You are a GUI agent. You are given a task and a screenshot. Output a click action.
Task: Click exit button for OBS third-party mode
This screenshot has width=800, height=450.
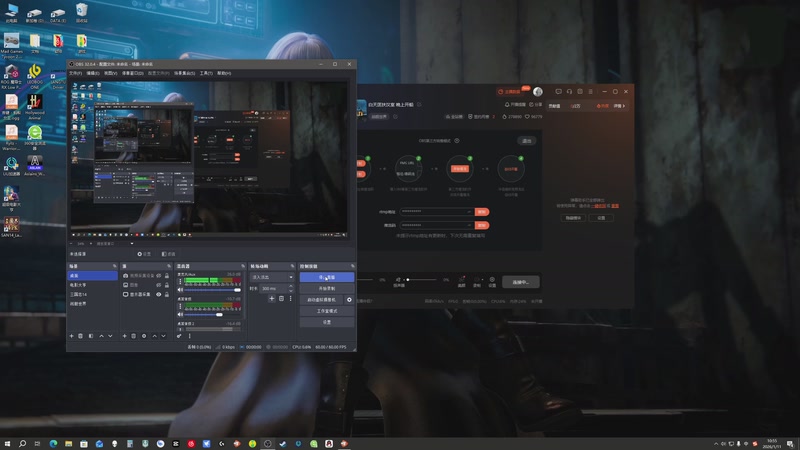(x=527, y=140)
